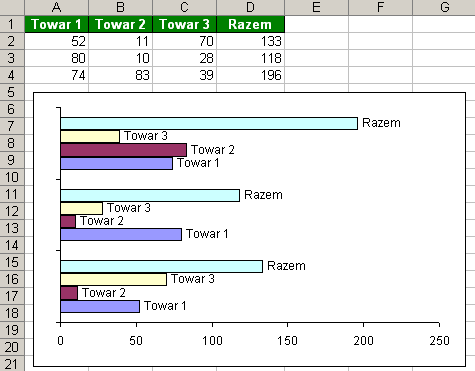Select empty cell E2
The height and width of the screenshot is (371, 475).
pyautogui.click(x=316, y=41)
